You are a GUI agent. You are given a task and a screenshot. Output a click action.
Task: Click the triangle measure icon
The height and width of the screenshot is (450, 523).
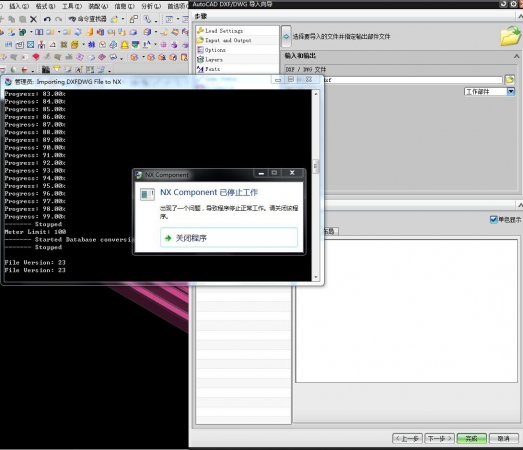[53, 44]
